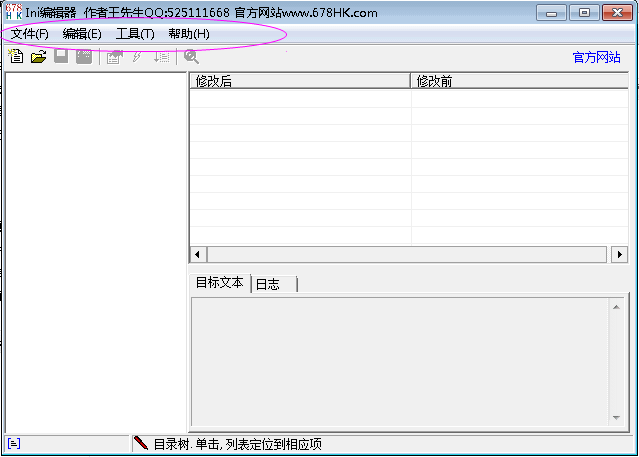Open the 帮助(H) menu
The width and height of the screenshot is (639, 457).
tap(189, 34)
